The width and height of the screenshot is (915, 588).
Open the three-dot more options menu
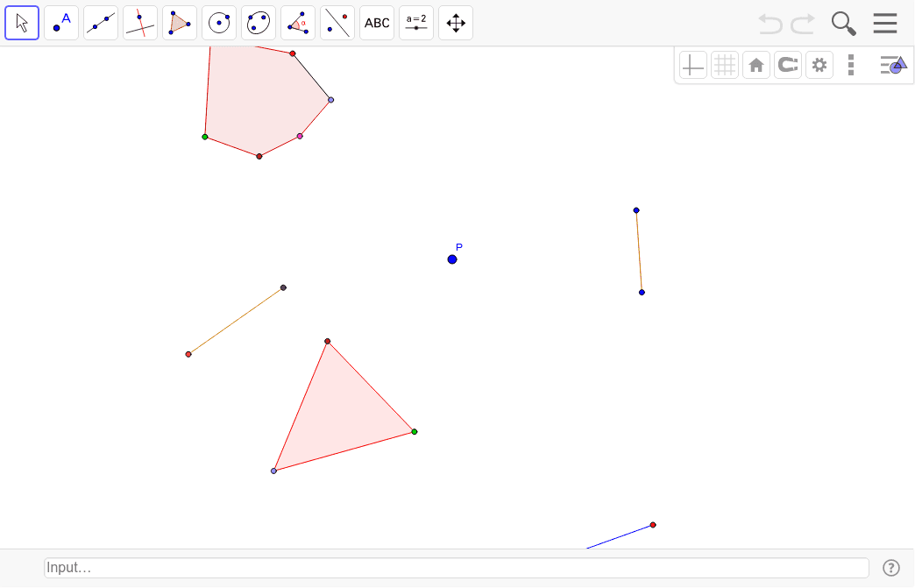click(x=851, y=65)
